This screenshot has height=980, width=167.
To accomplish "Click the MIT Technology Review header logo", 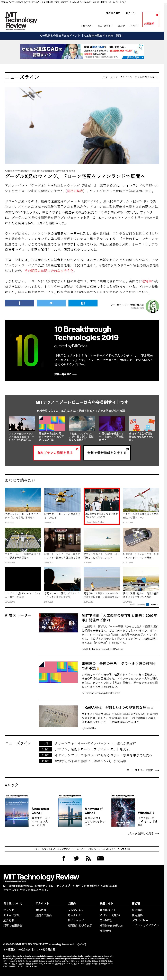I will (21, 21).
